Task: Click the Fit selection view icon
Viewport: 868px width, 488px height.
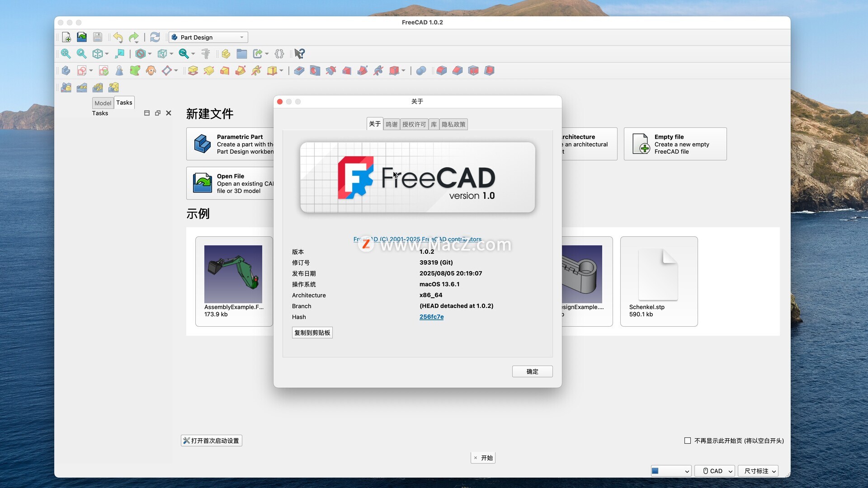Action: pyautogui.click(x=82, y=54)
